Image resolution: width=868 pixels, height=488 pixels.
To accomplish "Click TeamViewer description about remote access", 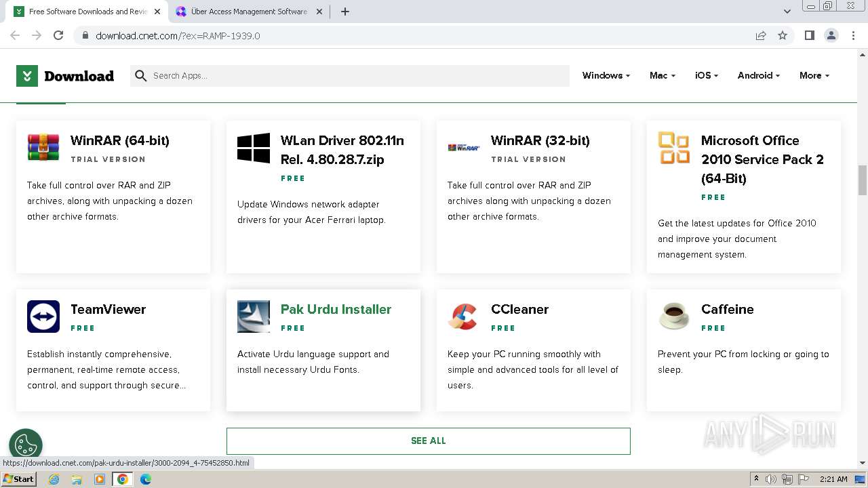I will tap(106, 369).
